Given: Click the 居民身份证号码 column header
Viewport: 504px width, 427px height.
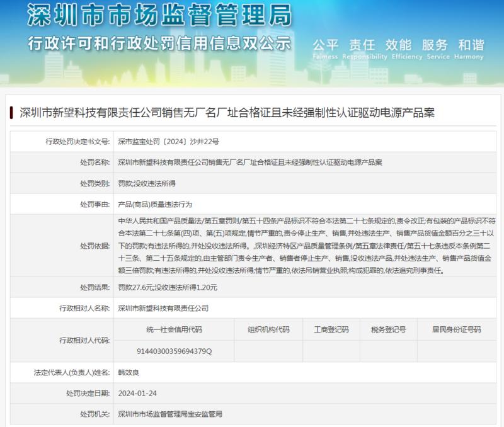Looking at the screenshot, I should [456, 329].
